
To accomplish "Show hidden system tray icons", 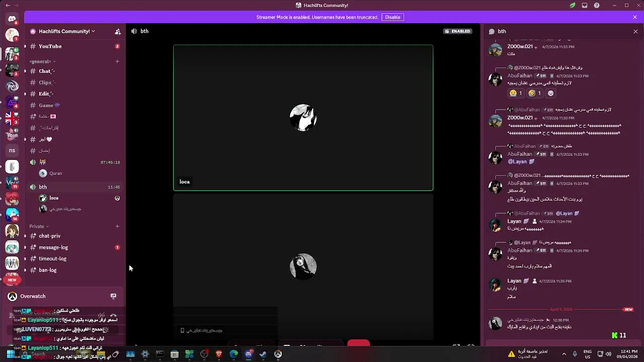I will point(564,354).
